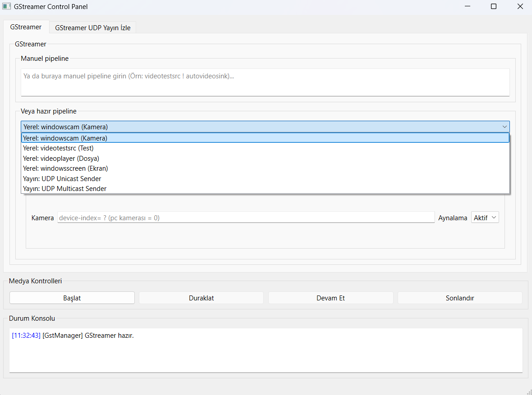This screenshot has height=395, width=532.
Task: Click the GStreamer app icon in title bar
Action: pyautogui.click(x=7, y=7)
